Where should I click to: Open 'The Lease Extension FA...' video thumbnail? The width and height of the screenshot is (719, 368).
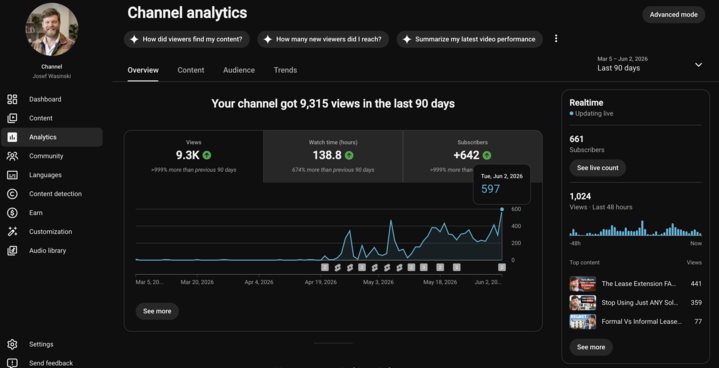(x=583, y=284)
